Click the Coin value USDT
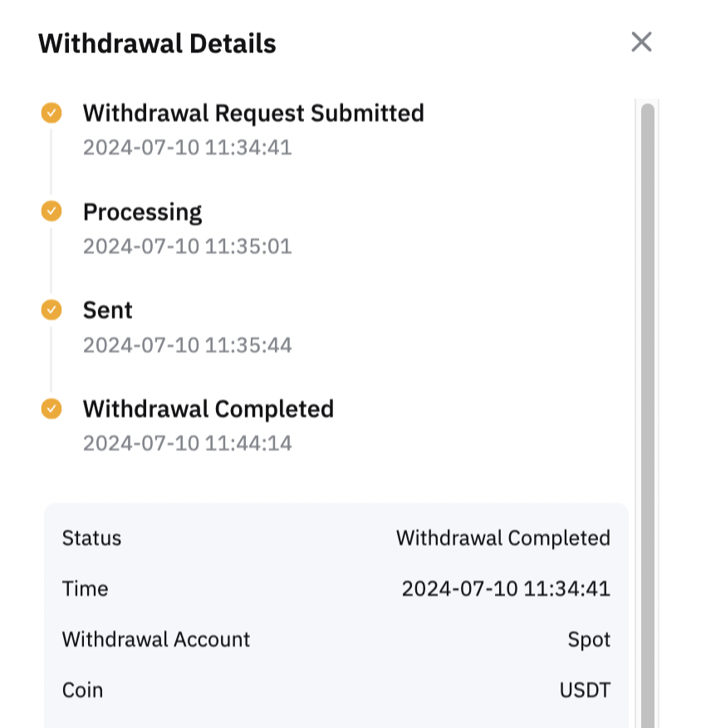This screenshot has height=728, width=701. coord(585,691)
